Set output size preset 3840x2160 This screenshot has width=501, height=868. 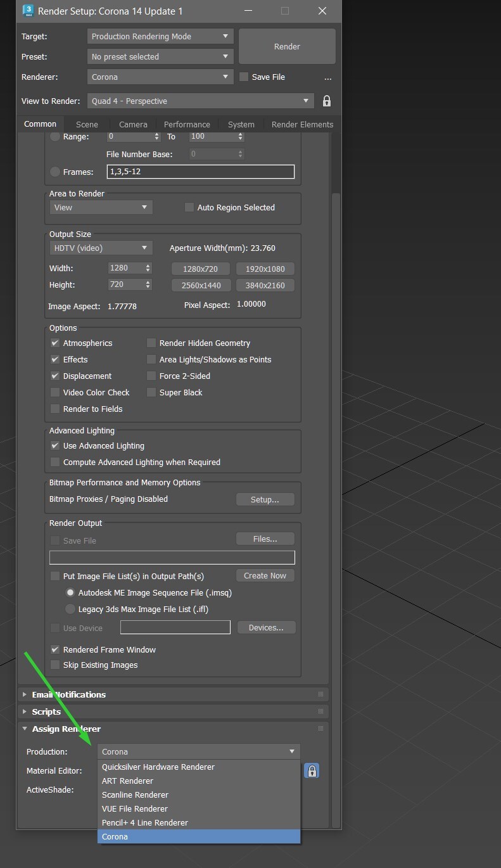265,285
